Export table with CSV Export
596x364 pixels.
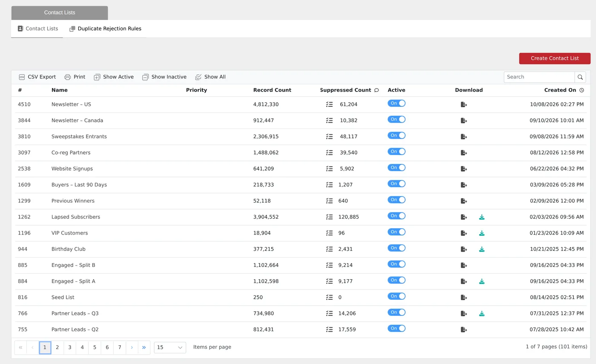[37, 77]
